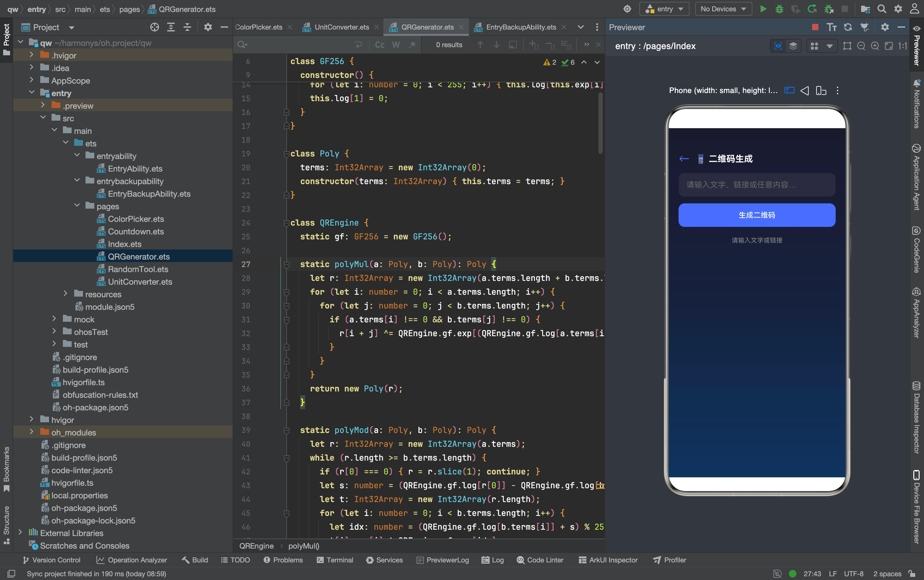
Task: Open the Database Inspector panel
Action: [917, 418]
